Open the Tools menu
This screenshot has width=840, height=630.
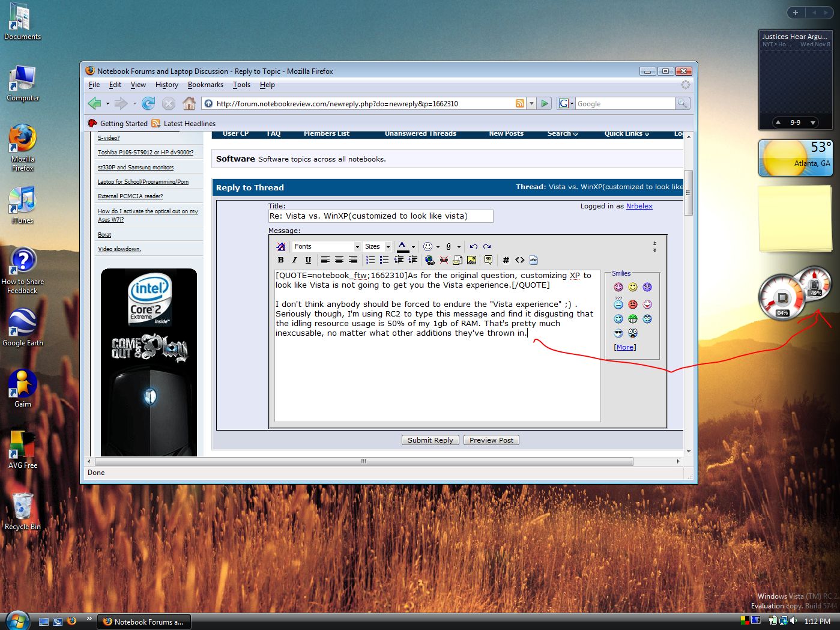pyautogui.click(x=241, y=85)
